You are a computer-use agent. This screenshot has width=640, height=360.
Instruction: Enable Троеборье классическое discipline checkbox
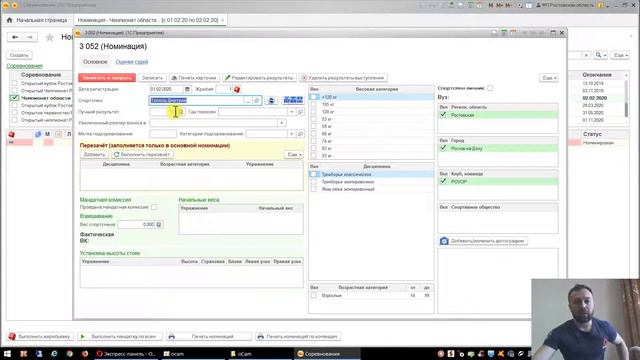pos(313,174)
